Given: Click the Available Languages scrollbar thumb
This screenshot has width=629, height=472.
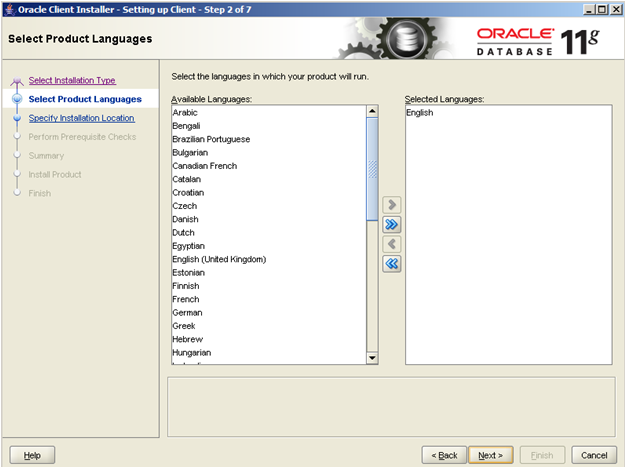Looking at the screenshot, I should coord(372,169).
